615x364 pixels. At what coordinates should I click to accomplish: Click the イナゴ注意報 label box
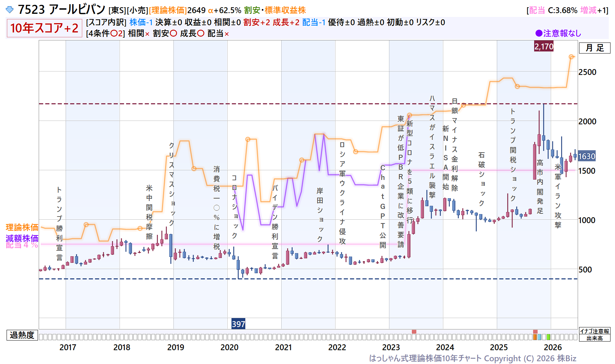595,331
